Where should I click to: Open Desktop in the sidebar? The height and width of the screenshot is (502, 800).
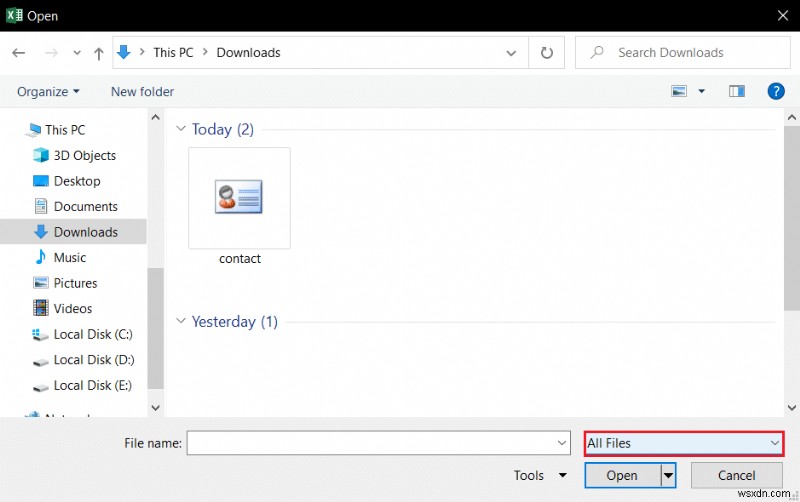(x=77, y=181)
